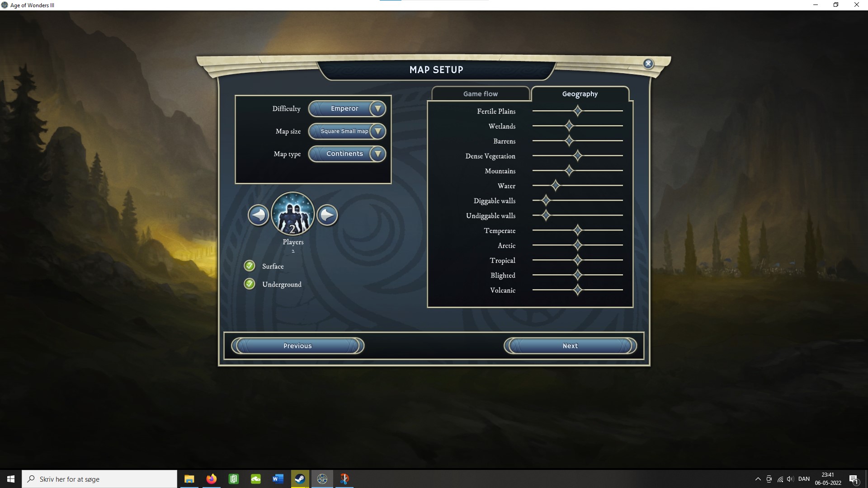Viewport: 868px width, 488px height.
Task: Click the Age of Wonders III title bar icon
Action: tap(5, 5)
